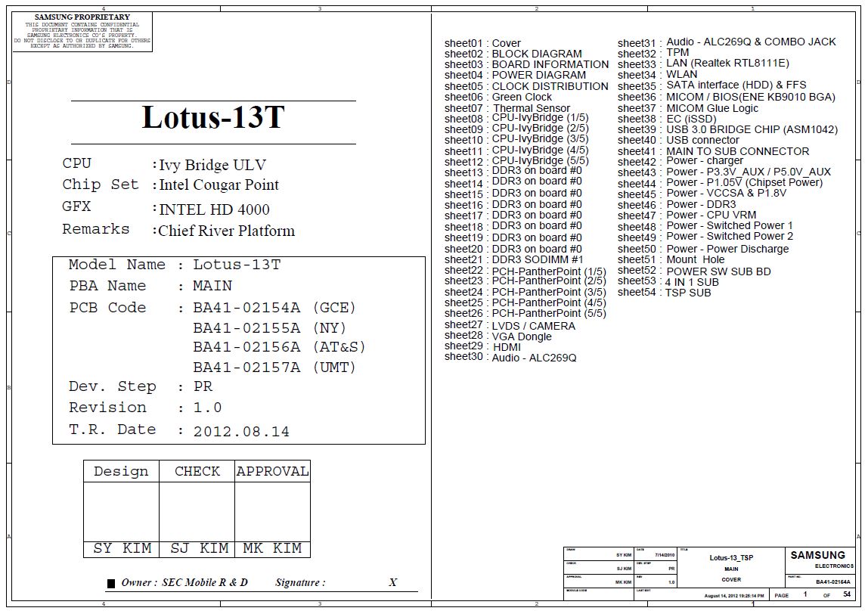Select the chipset value "Intel Cougar Point"
The image size is (868, 614).
click(x=219, y=185)
